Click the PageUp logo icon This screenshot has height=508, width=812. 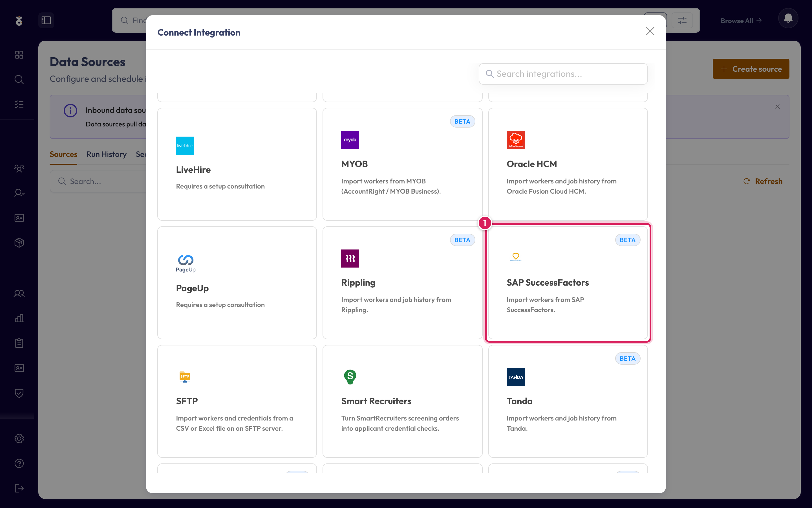pyautogui.click(x=186, y=263)
